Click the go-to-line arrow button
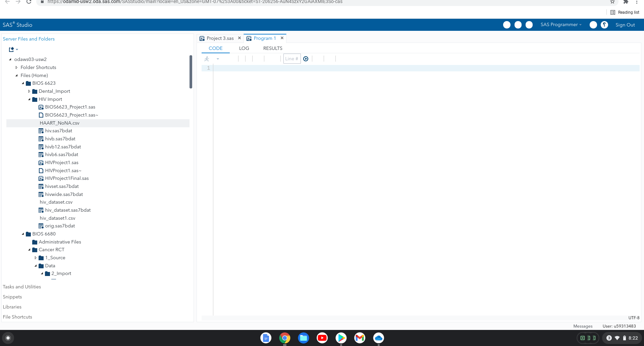This screenshot has height=346, width=644. click(306, 59)
